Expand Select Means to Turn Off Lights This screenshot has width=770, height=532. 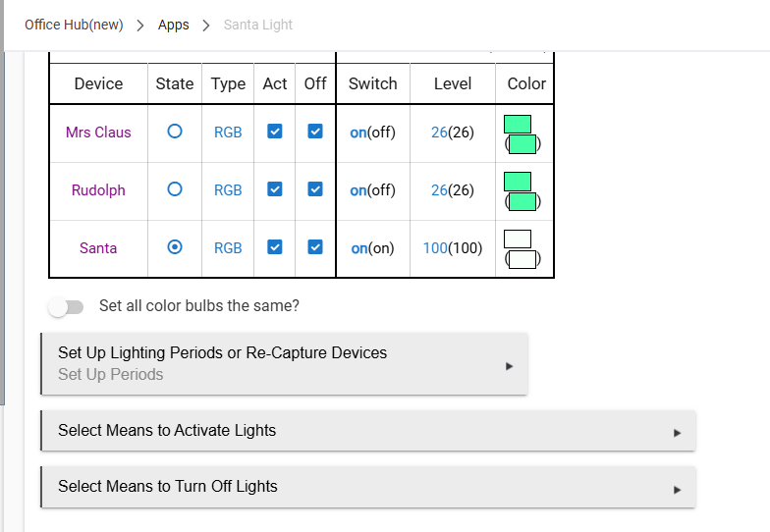pyautogui.click(x=367, y=487)
